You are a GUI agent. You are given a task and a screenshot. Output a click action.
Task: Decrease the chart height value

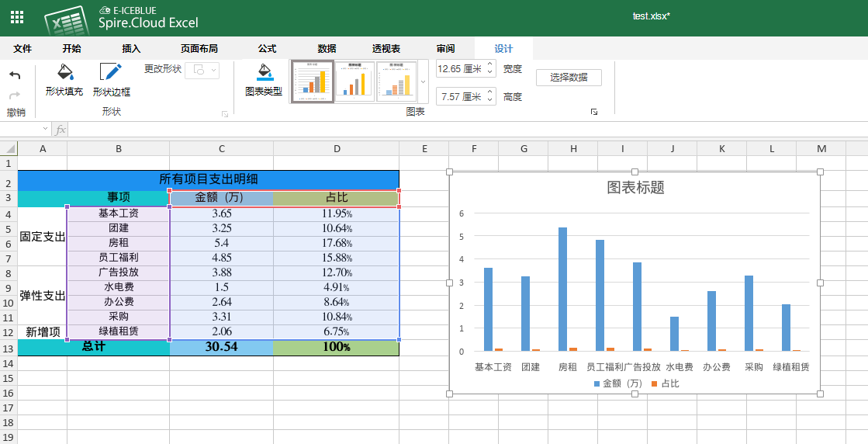490,100
